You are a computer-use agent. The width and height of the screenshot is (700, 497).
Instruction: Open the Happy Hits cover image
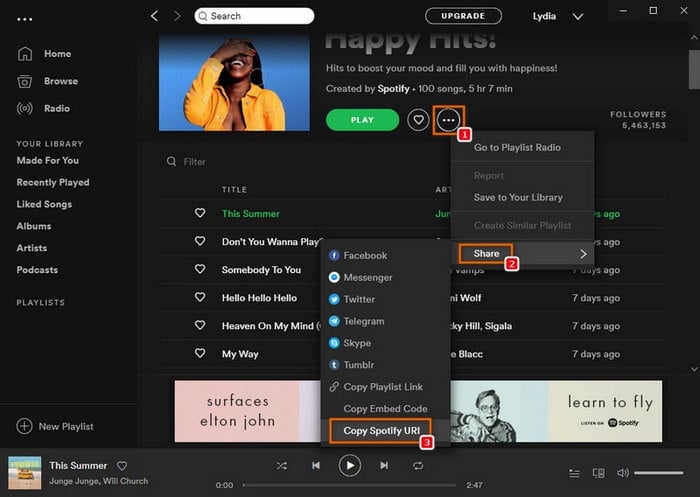234,83
